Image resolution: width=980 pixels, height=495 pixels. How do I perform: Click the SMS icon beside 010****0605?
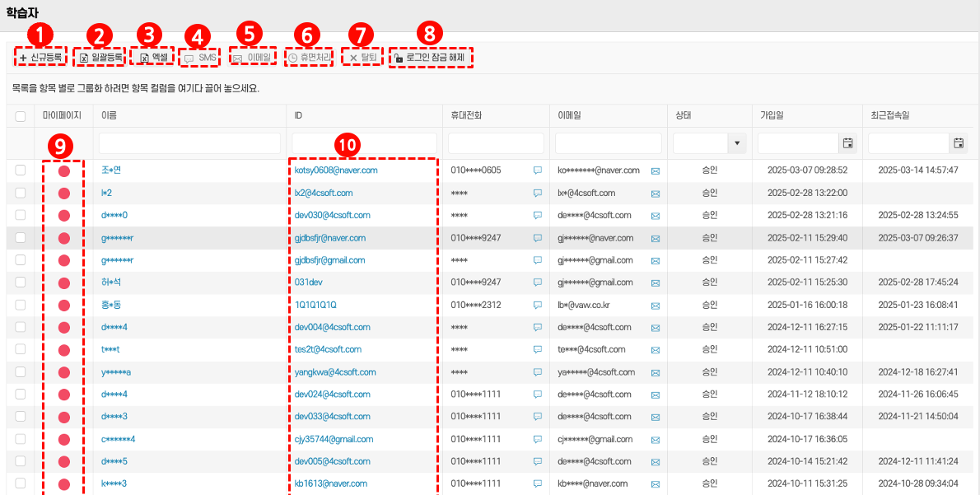[x=538, y=170]
